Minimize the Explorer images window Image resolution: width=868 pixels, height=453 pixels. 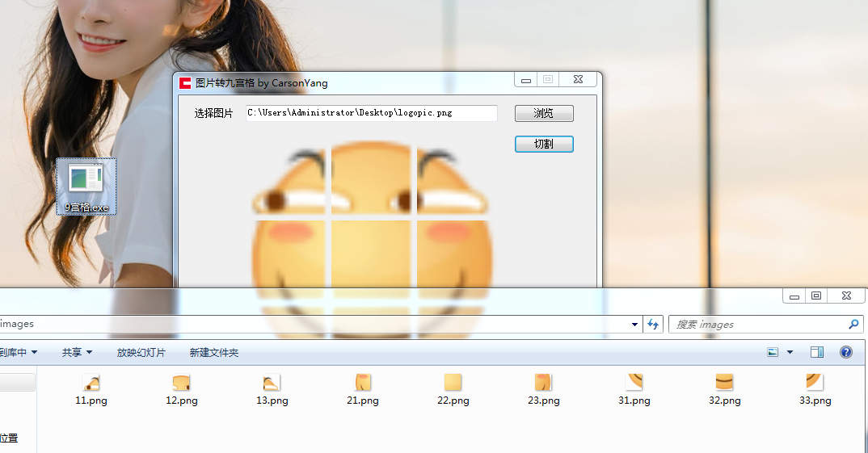[794, 296]
